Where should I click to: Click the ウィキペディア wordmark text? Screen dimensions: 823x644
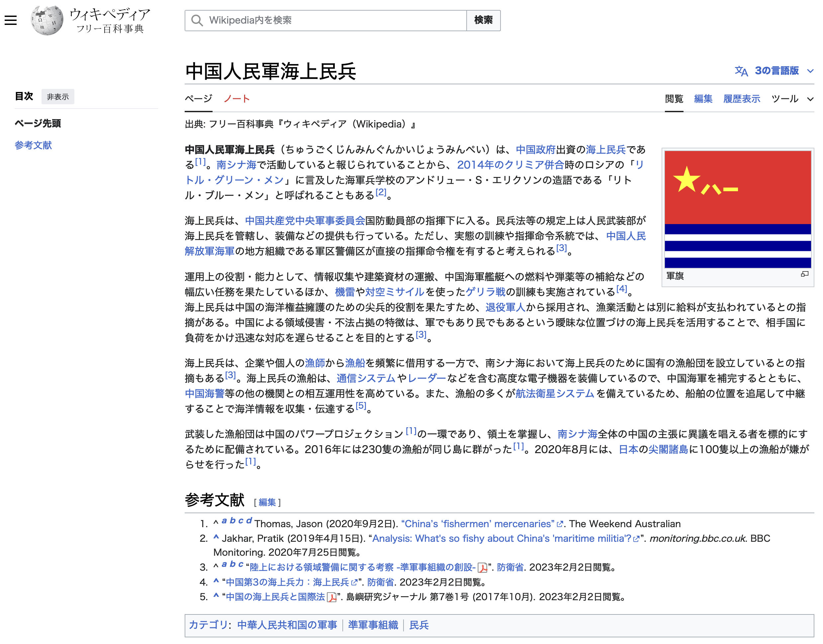pyautogui.click(x=110, y=14)
